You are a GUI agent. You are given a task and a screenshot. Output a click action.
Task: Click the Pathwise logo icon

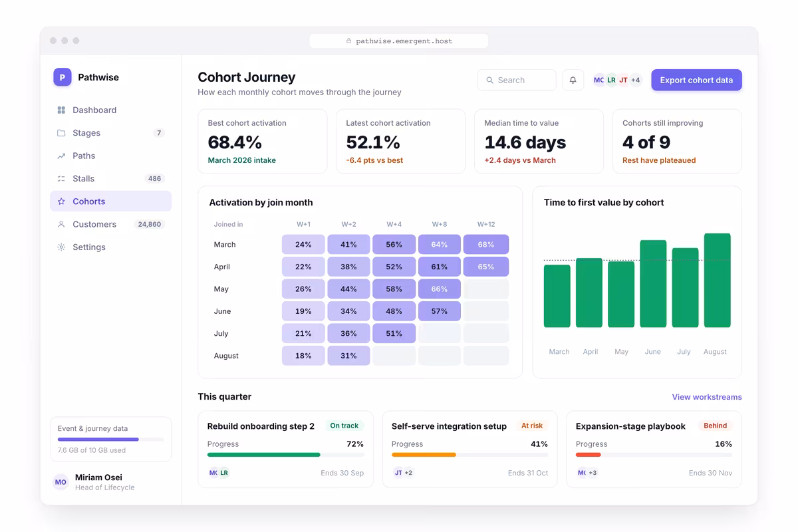[x=62, y=77]
